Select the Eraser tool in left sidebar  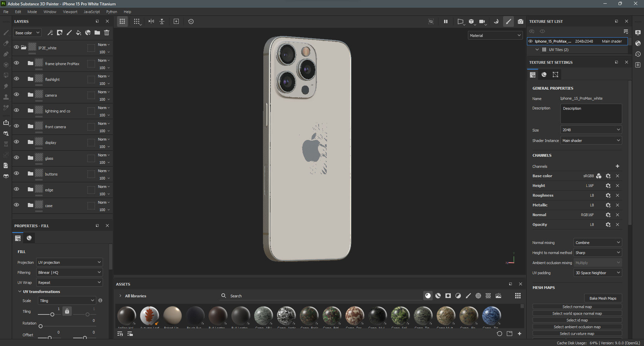click(x=6, y=43)
